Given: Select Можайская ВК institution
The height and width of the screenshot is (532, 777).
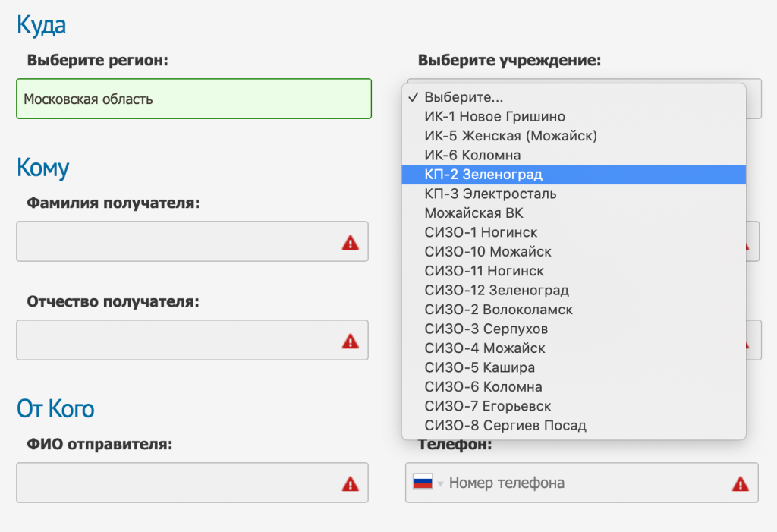Looking at the screenshot, I should click(473, 213).
